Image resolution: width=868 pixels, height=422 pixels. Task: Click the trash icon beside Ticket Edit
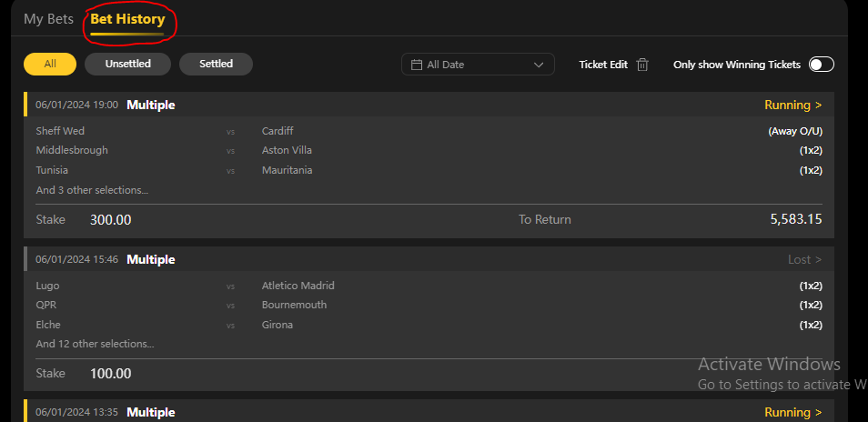(642, 65)
